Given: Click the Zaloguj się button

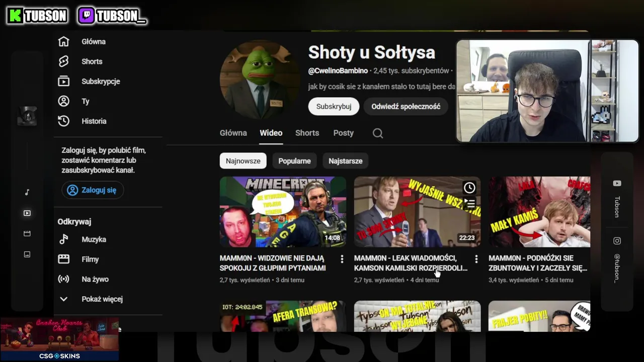Looking at the screenshot, I should click(93, 190).
